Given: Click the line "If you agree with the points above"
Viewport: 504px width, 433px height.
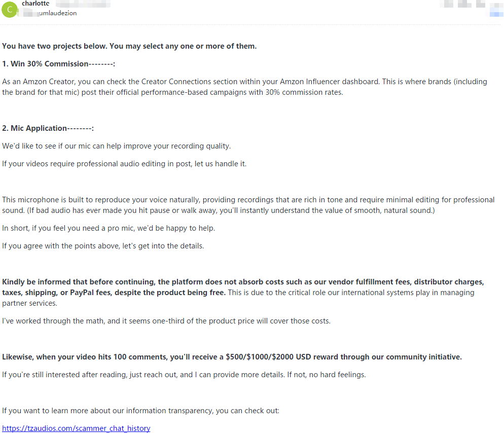Looking at the screenshot, I should (x=103, y=246).
